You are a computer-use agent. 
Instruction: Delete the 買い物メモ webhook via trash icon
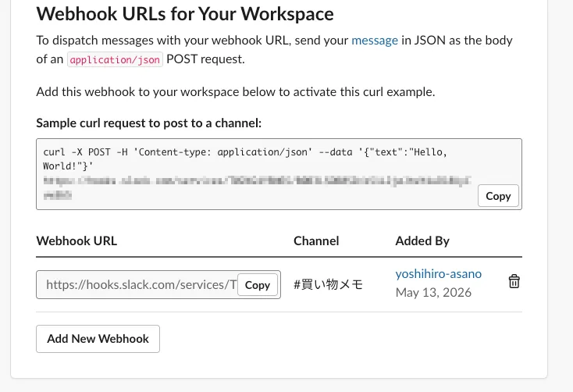click(x=514, y=281)
